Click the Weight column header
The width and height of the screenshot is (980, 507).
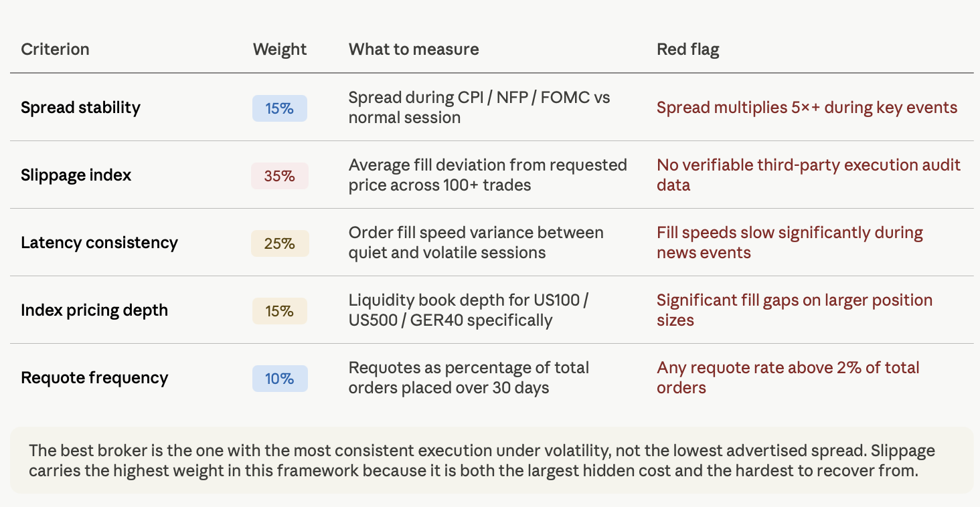(x=280, y=49)
